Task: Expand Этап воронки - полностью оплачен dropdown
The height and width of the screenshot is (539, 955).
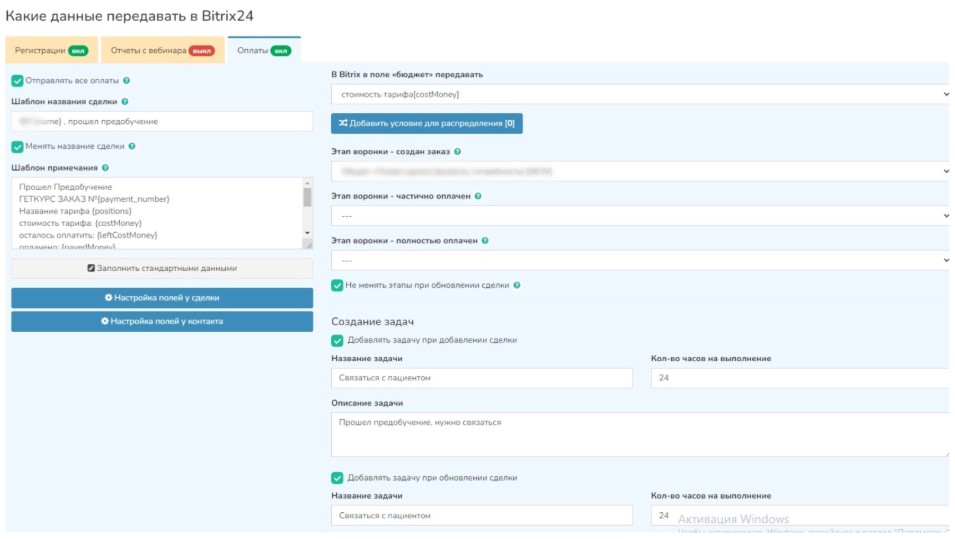Action: point(640,260)
